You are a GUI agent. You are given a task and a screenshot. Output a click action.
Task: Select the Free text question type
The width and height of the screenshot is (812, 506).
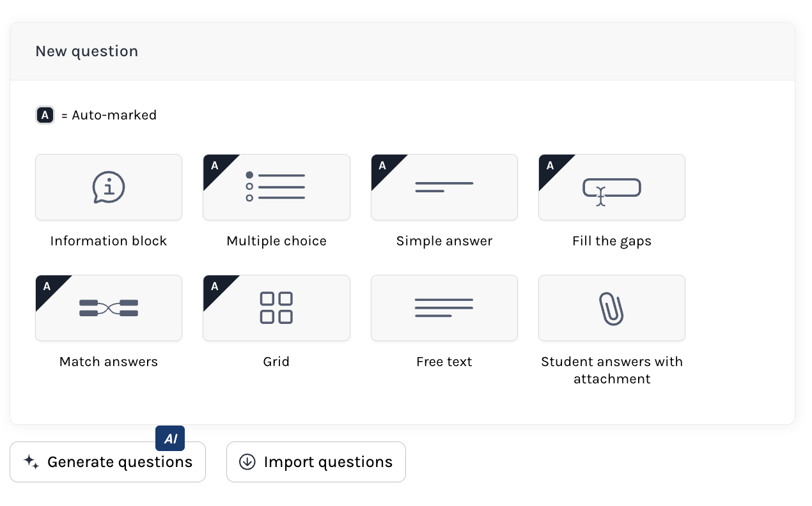tap(444, 308)
